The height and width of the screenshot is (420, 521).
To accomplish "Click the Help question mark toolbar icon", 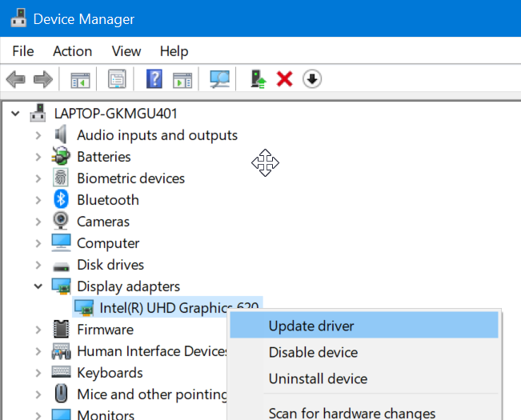I will pos(154,79).
